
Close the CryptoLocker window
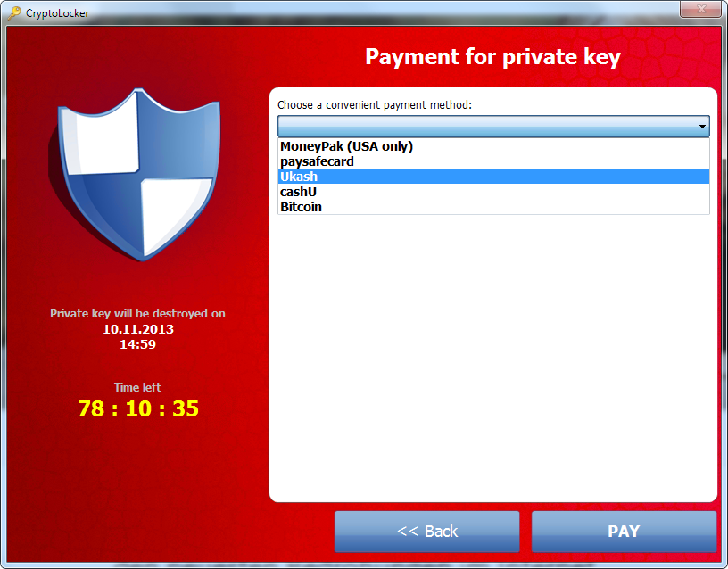coord(701,9)
